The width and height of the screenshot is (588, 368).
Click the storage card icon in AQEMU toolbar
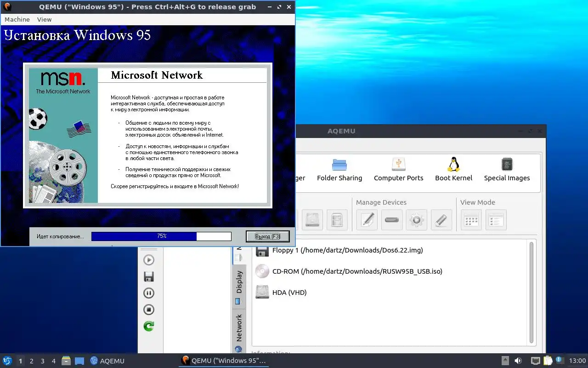point(337,220)
